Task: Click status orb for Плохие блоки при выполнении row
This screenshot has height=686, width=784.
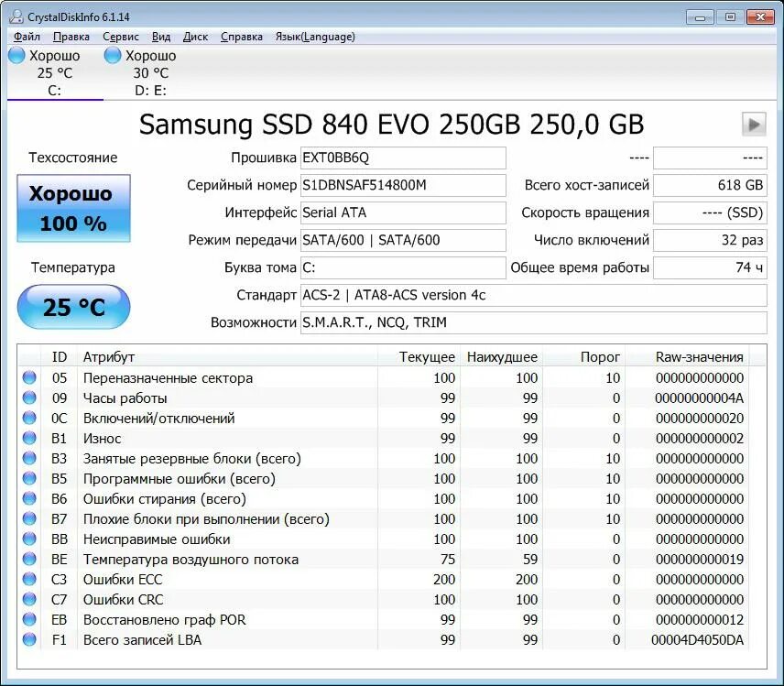Action: pos(29,518)
